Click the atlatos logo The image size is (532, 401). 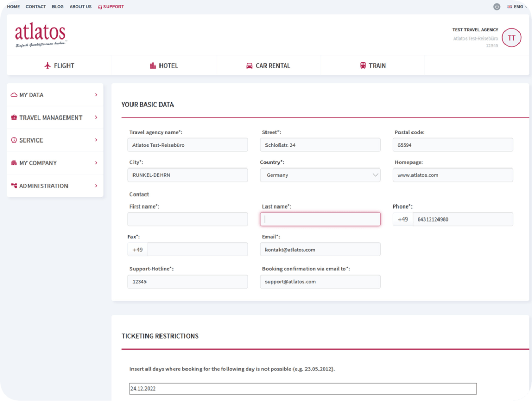[41, 34]
